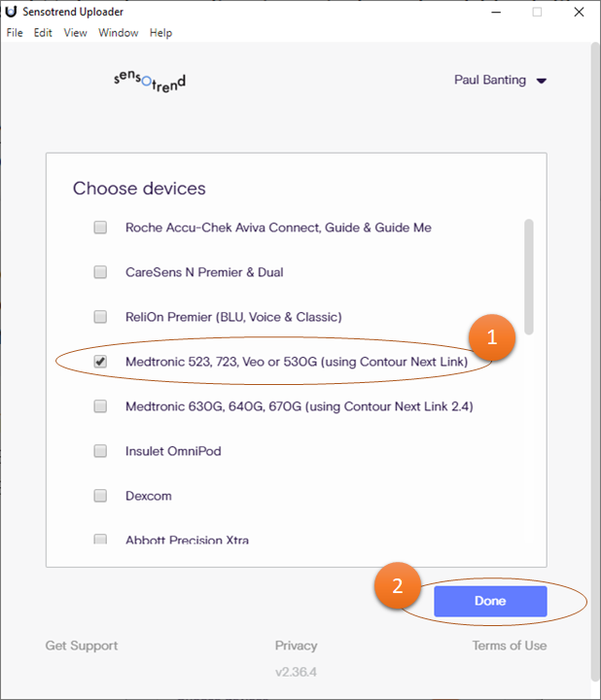Click the main window vertical scrollbar

[595, 362]
